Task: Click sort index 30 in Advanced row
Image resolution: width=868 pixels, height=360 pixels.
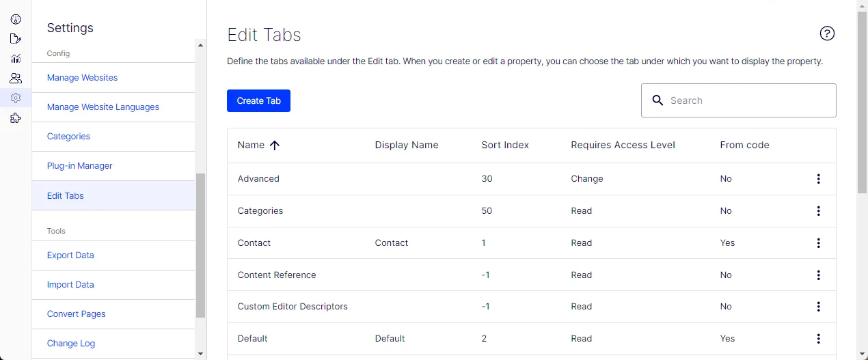Action: (487, 179)
